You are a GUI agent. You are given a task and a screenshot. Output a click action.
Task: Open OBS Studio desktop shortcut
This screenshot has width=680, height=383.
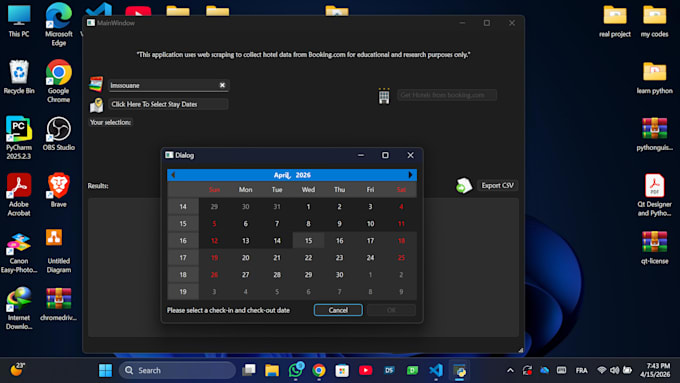[59, 134]
